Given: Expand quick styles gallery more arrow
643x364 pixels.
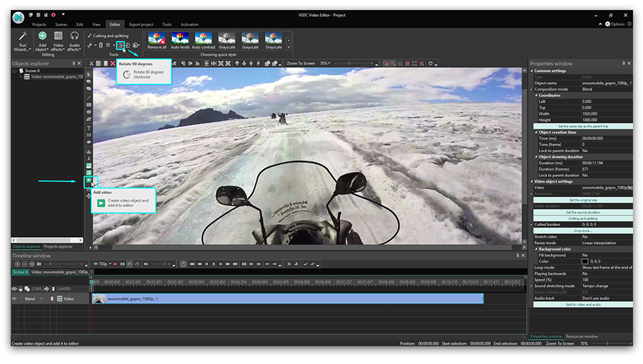Looking at the screenshot, I should pyautogui.click(x=289, y=47).
